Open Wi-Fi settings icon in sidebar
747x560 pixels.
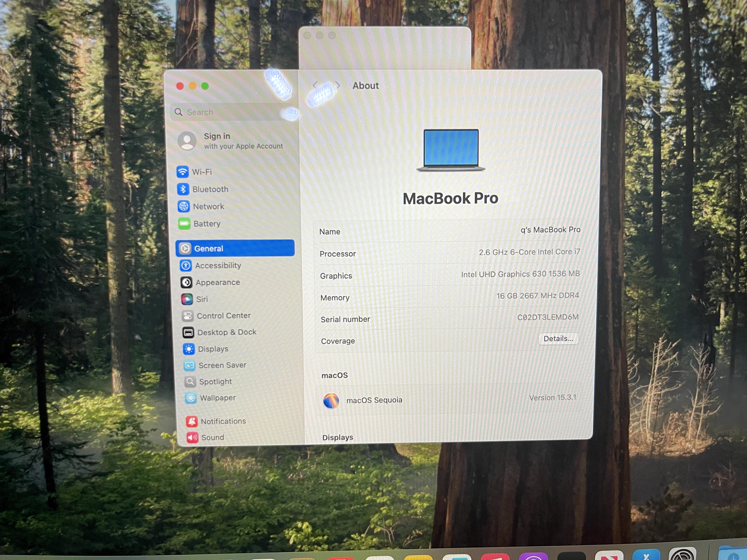coord(183,172)
